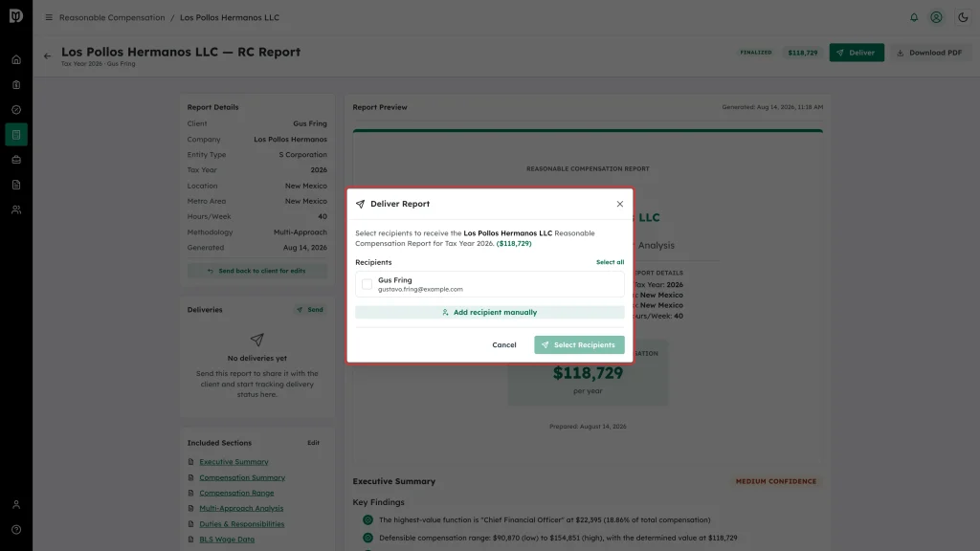This screenshot has height=551, width=980.
Task: Go back with the arrow icon
Action: 48,56
